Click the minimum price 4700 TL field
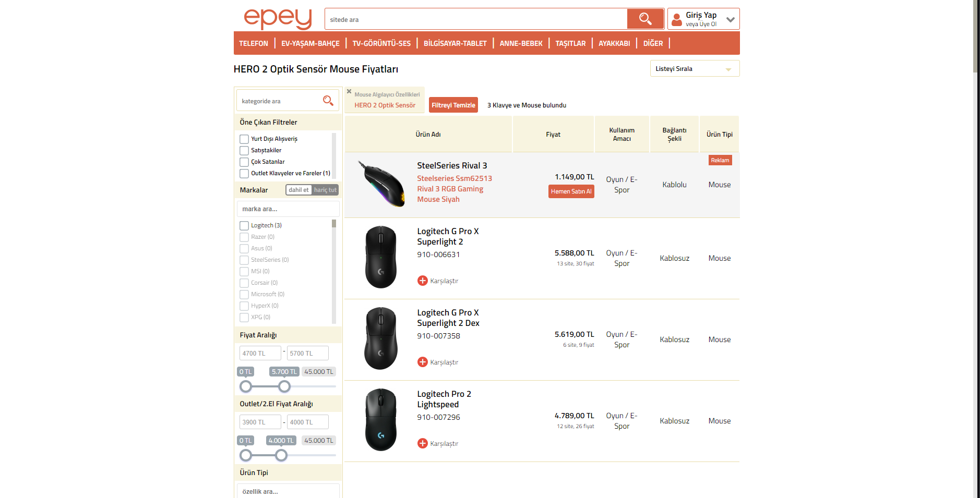Viewport: 980px width, 498px height. click(260, 353)
